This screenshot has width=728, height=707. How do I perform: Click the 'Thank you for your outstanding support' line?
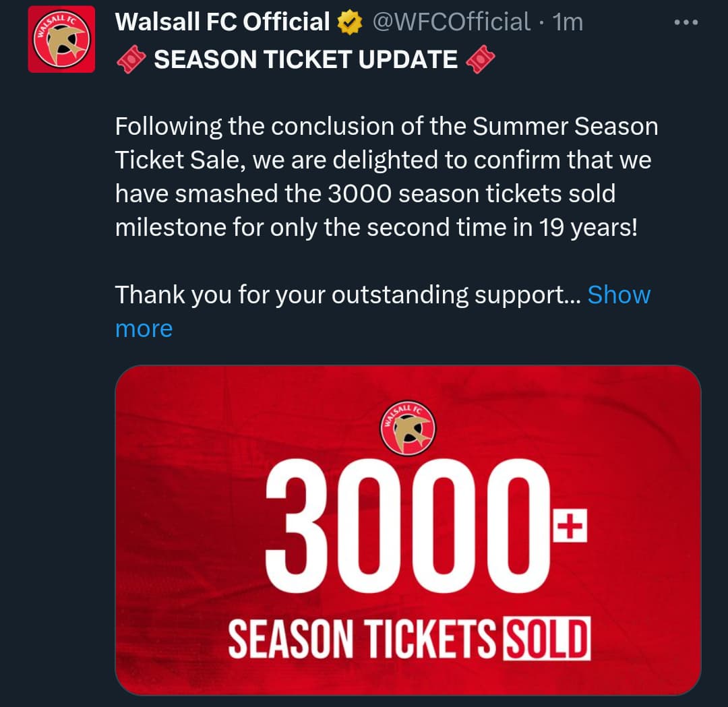[348, 295]
